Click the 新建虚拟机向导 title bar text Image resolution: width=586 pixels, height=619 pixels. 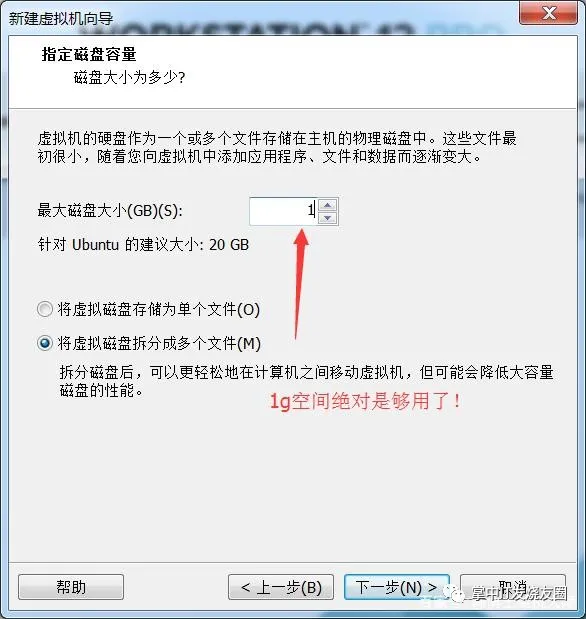pos(61,19)
